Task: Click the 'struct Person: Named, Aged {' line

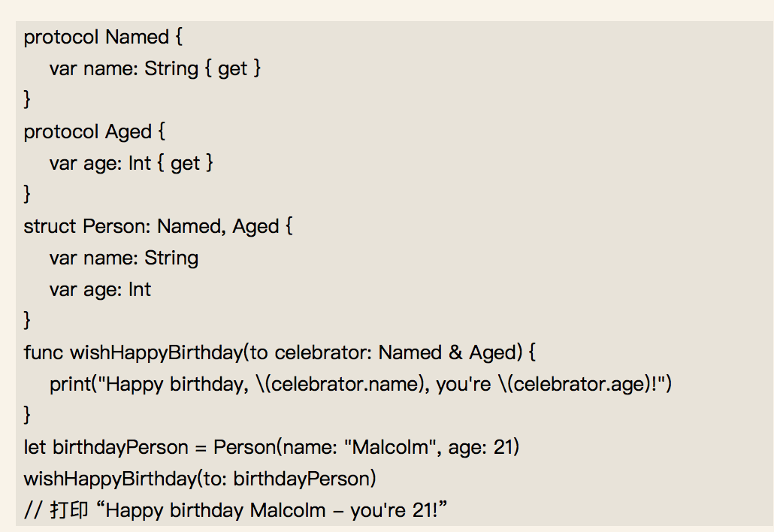Action: 158,226
